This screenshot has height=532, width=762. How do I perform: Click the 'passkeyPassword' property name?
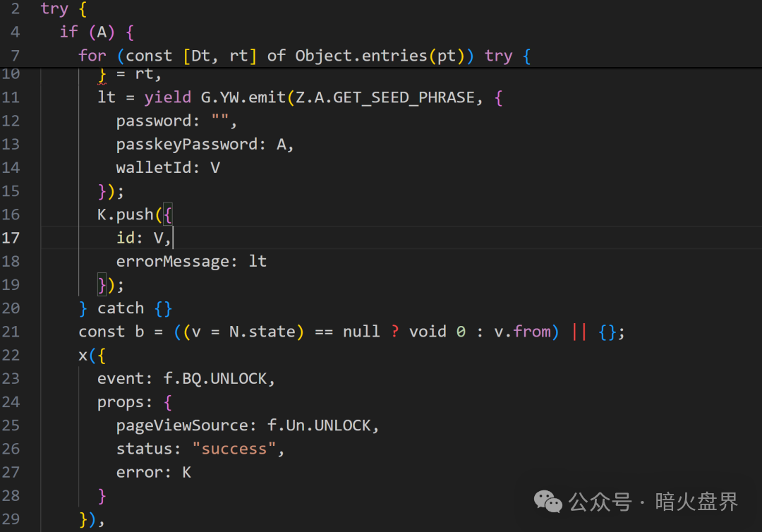[x=186, y=145]
